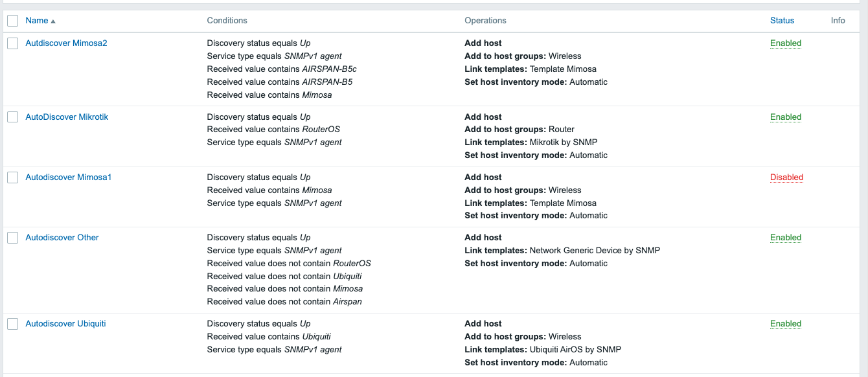Sort by Name column ascending arrow
The image size is (868, 377).
(53, 21)
